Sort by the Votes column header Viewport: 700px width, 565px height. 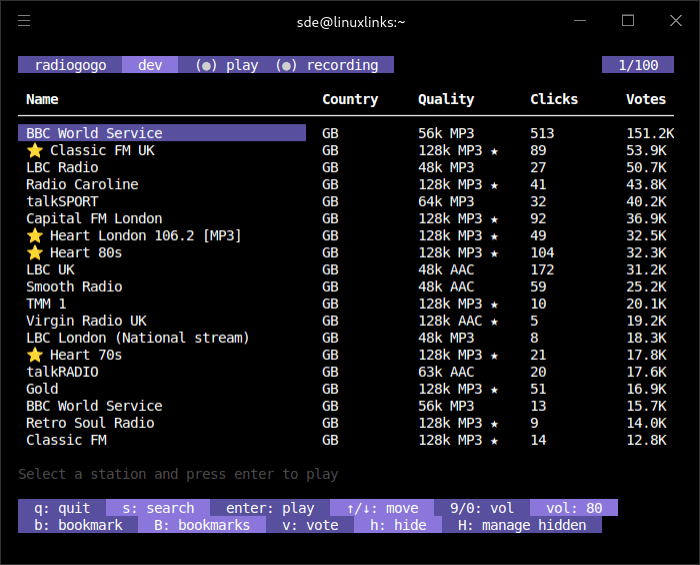pos(645,99)
